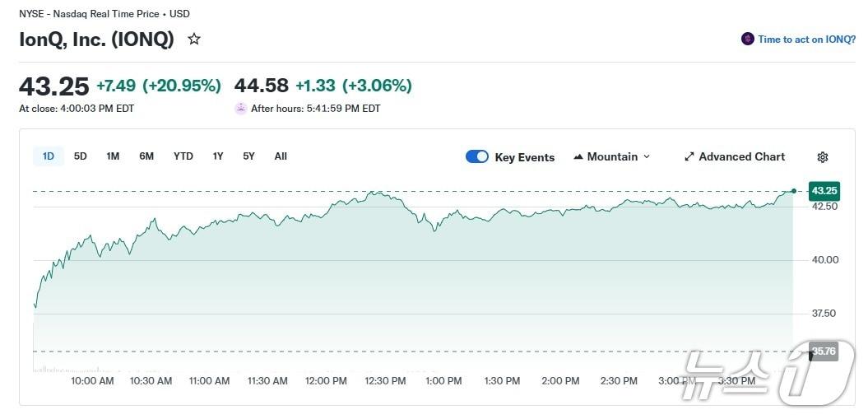Star IonQ to add to watchlist
Image resolution: width=868 pixels, height=419 pixels.
point(194,39)
